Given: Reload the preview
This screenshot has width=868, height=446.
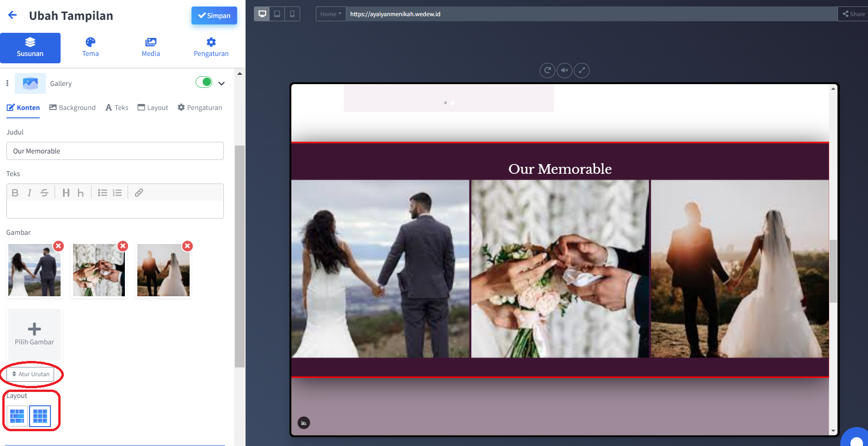Looking at the screenshot, I should (548, 70).
